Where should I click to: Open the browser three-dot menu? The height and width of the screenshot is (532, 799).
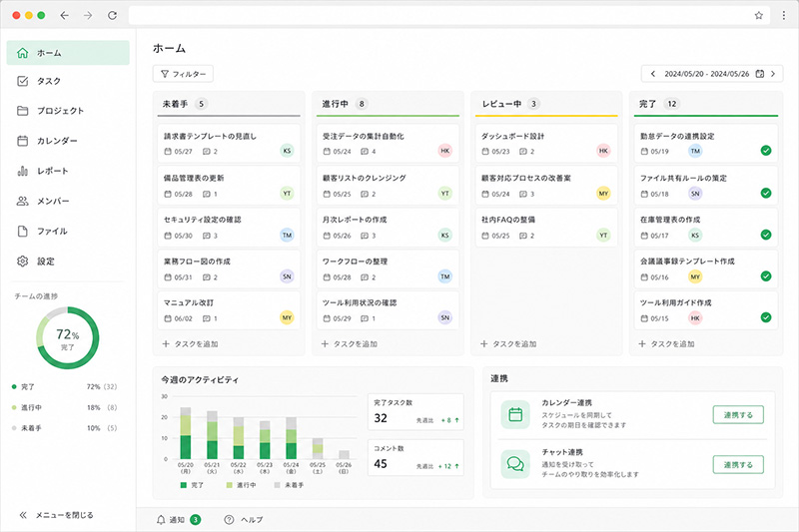784,15
